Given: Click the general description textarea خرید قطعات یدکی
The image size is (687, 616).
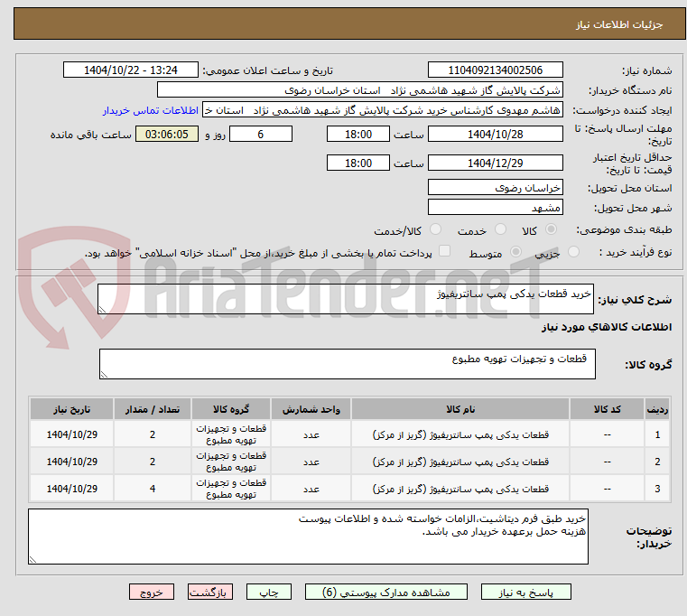Looking at the screenshot, I should [345, 299].
